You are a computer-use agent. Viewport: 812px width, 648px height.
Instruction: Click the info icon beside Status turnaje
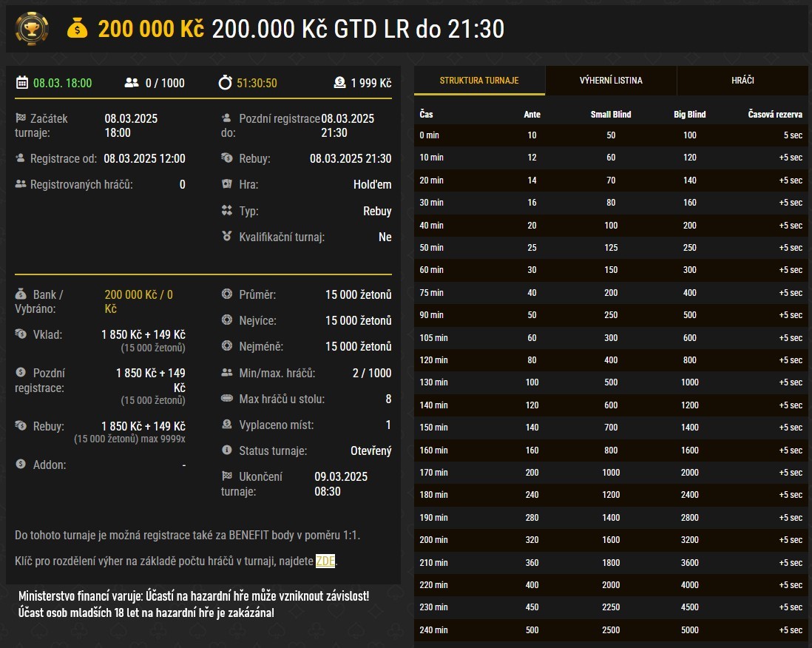click(x=227, y=450)
